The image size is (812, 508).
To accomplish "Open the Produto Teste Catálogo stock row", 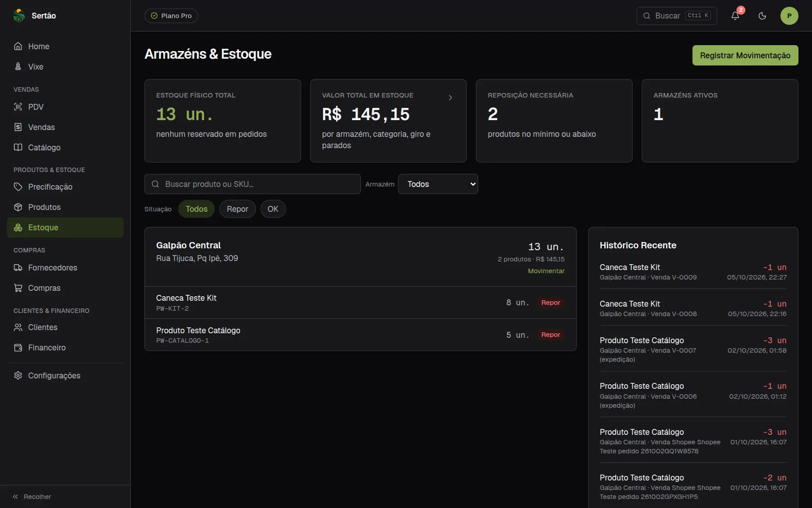I will [x=360, y=335].
